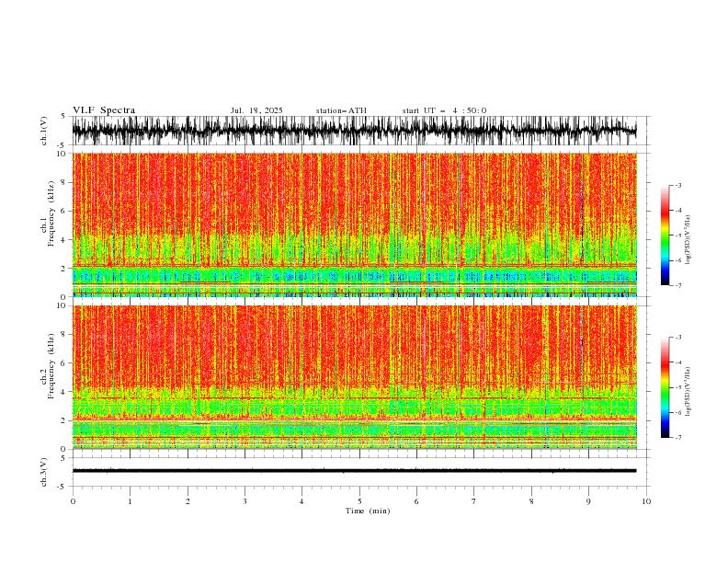Select the ch.3 voltage waveform trace

[x=355, y=471]
